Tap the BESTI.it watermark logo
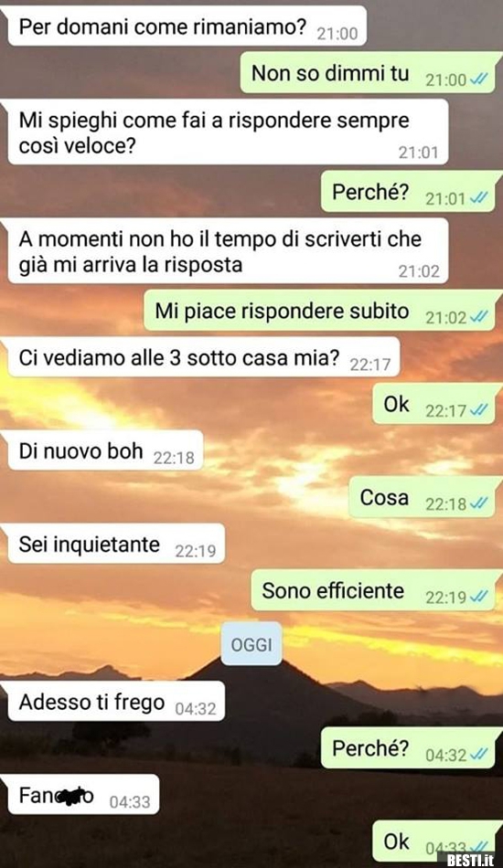 [x=470, y=860]
